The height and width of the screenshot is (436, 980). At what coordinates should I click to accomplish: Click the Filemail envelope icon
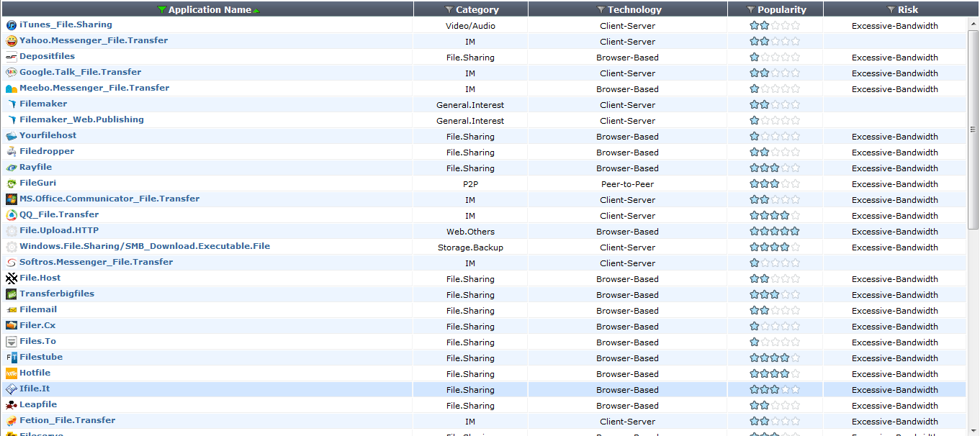click(x=11, y=310)
